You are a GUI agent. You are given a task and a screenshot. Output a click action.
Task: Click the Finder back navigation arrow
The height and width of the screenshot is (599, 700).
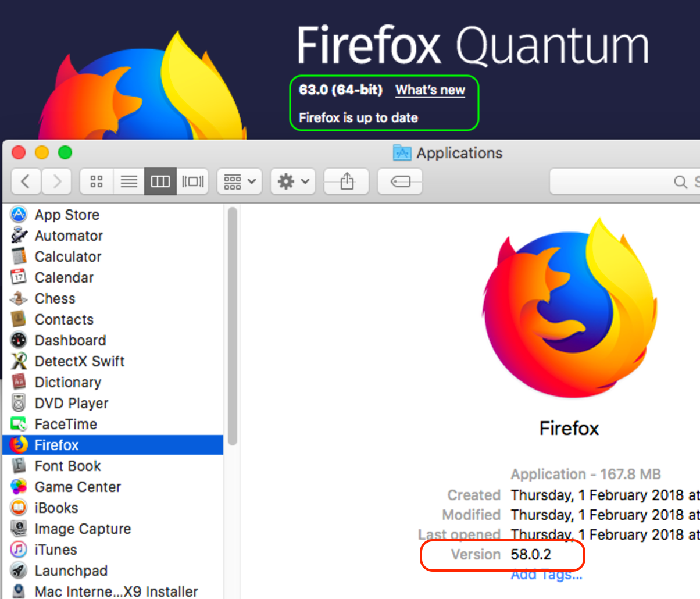(x=26, y=182)
